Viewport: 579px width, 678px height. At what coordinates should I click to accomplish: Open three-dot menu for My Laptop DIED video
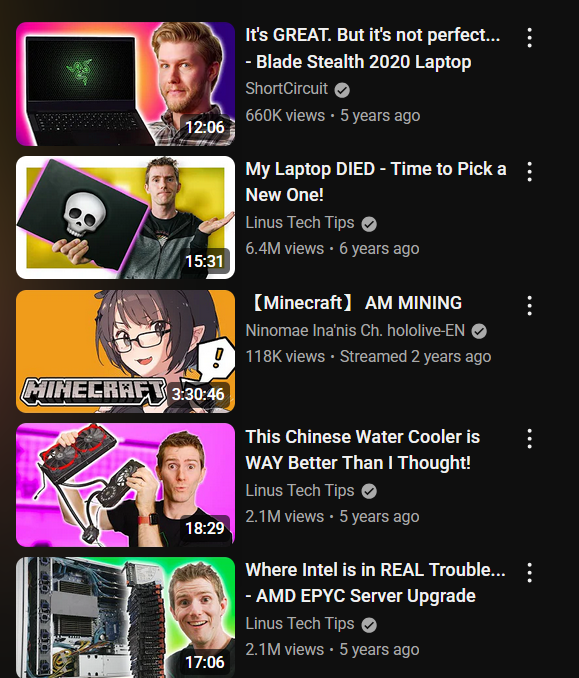[529, 172]
